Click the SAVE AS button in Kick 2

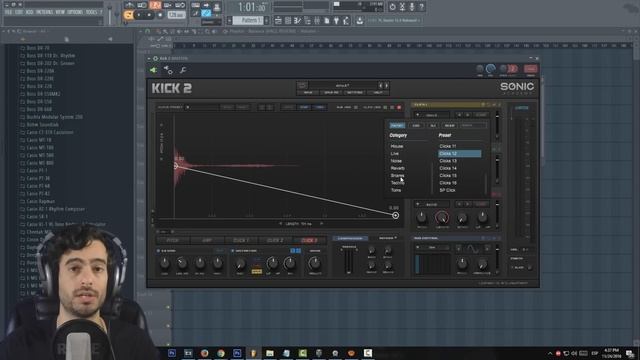(x=331, y=93)
